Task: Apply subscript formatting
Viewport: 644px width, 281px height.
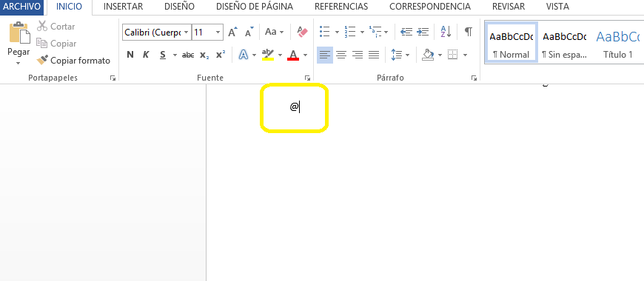Action: pyautogui.click(x=204, y=55)
